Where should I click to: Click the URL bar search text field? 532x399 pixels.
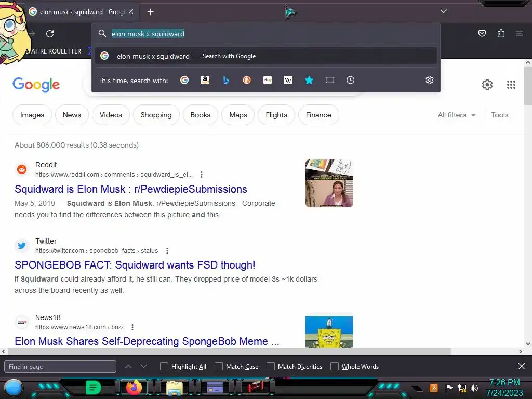click(265, 34)
